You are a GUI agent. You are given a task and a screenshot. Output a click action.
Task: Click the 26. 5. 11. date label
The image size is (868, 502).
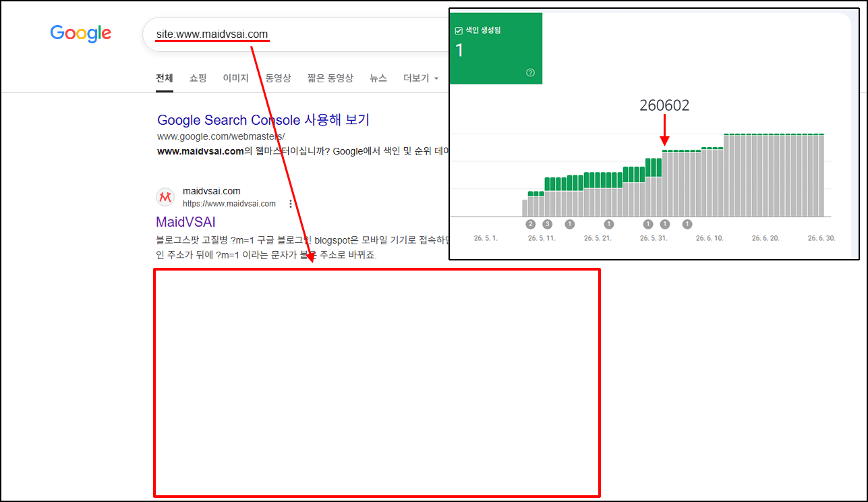pos(542,239)
